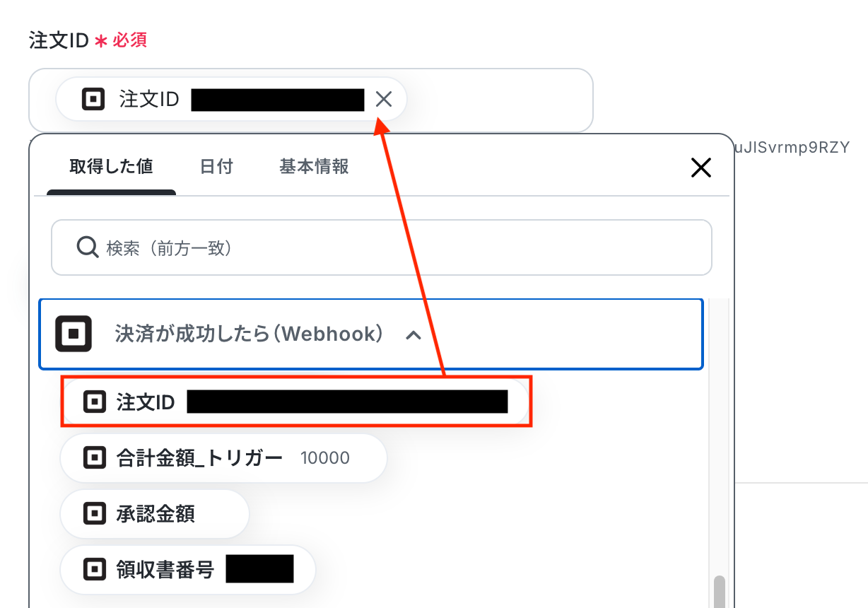Switch to the 日付 tab
The image size is (868, 608).
tap(216, 167)
